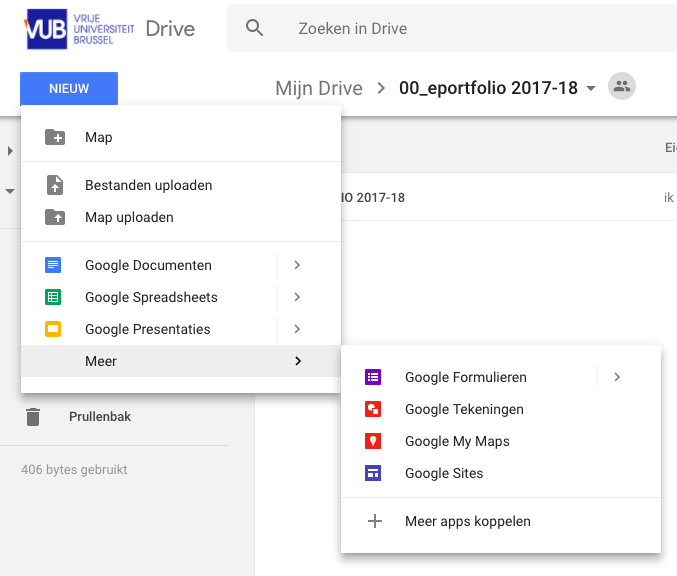Click the VUB university logo

[79, 29]
